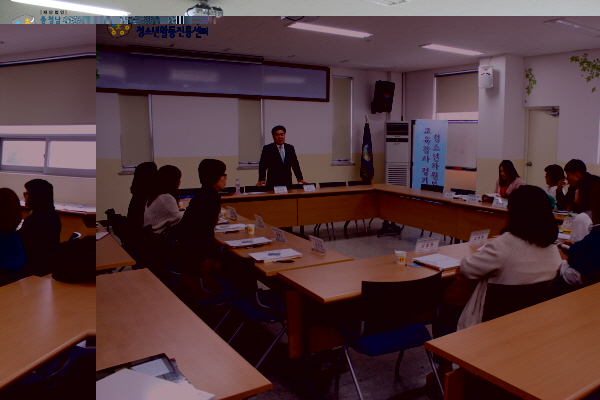Image resolution: width=600 pixels, height=400 pixels.
Task: Click the ceiling-mounted projector
Action: pos(204,11)
